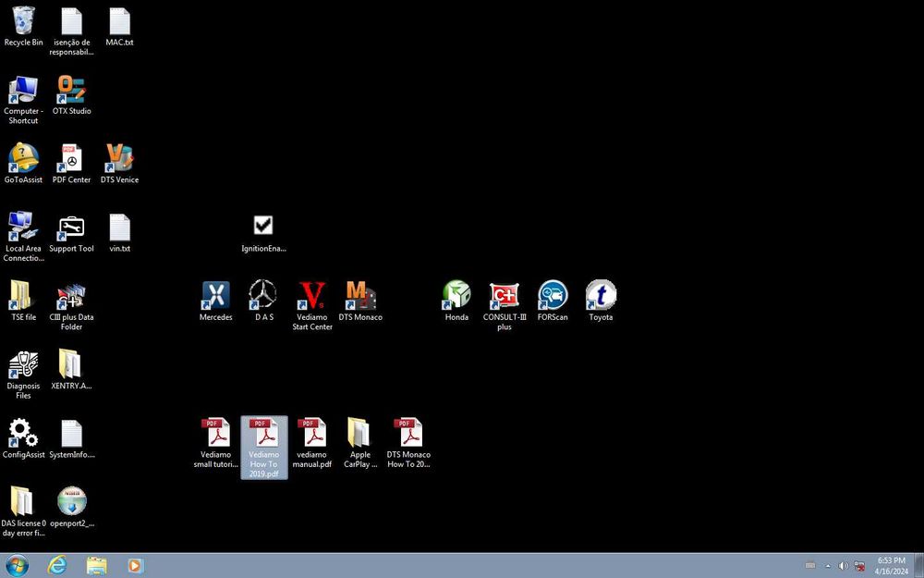
Task: Open the 6:53 PM clock and date
Action: coord(891,566)
